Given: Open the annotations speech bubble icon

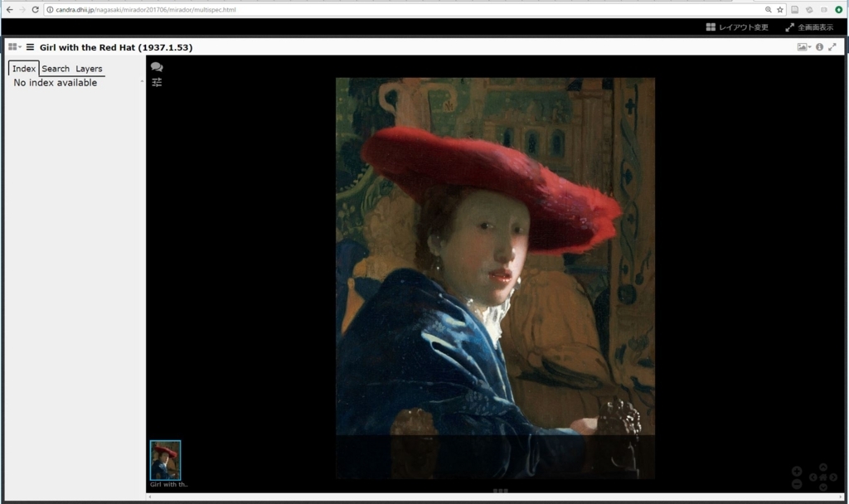Looking at the screenshot, I should click(157, 66).
